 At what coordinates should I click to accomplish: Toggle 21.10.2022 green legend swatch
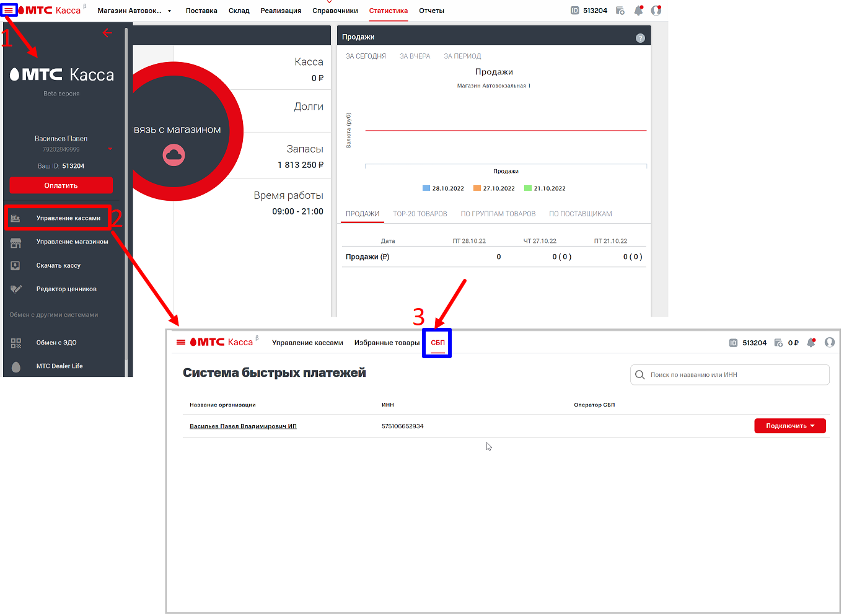[528, 188]
